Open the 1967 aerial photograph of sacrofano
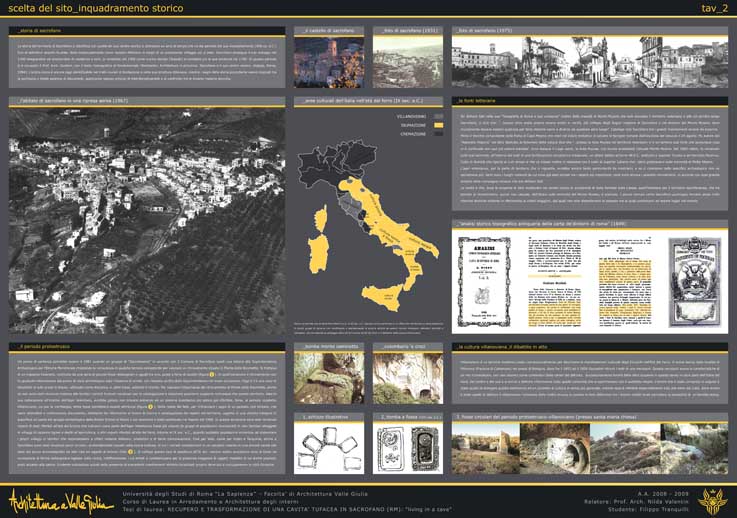 [x=147, y=221]
